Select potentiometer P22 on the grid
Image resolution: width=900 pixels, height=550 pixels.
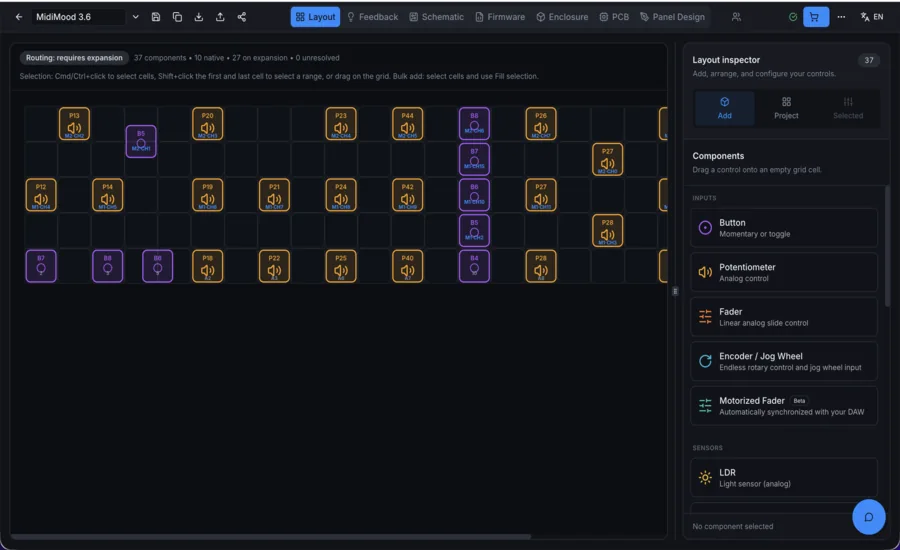(274, 266)
